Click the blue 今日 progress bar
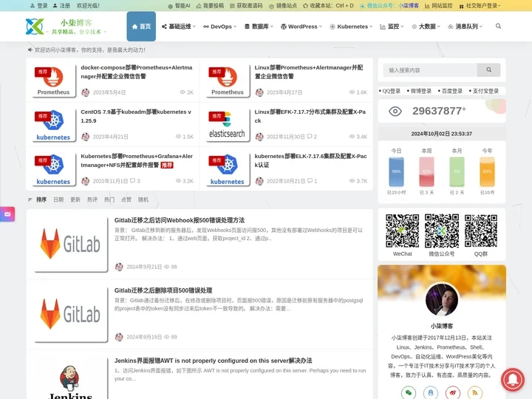 pyautogui.click(x=396, y=171)
